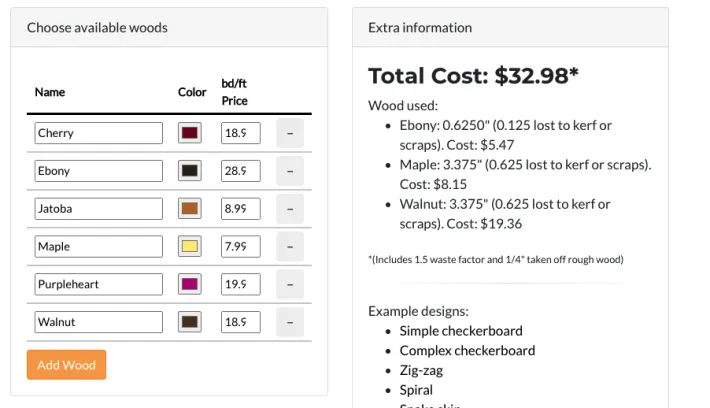Change the Walnut color swatch
The image size is (710, 408).
[190, 323]
